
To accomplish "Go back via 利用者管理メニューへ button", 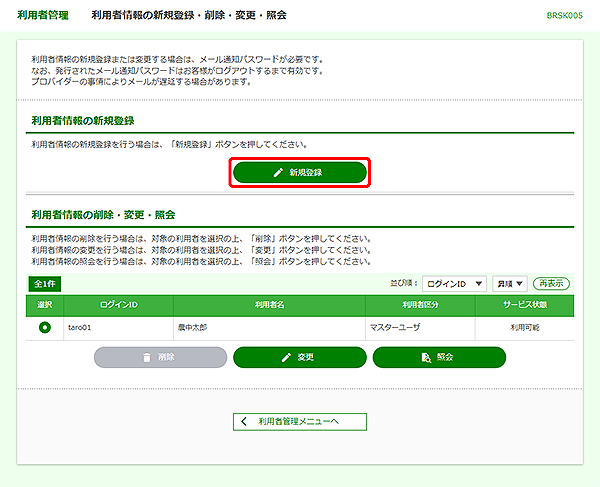I will coord(300,422).
